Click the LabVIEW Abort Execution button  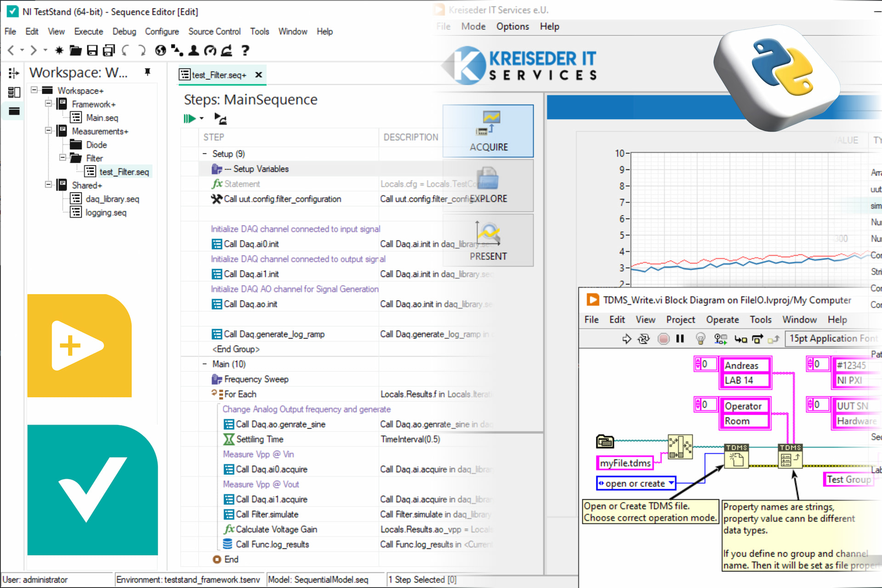coord(663,339)
